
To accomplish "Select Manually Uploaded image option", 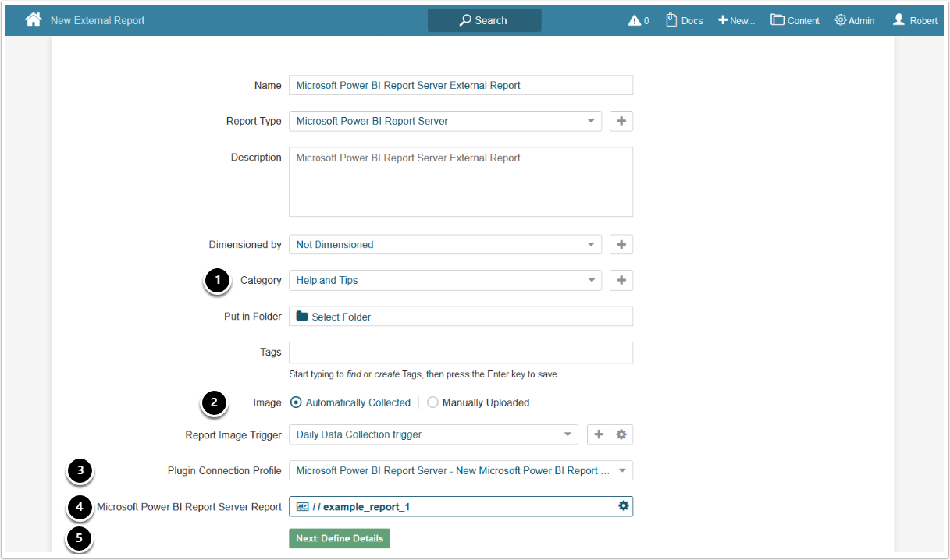I will (479, 402).
